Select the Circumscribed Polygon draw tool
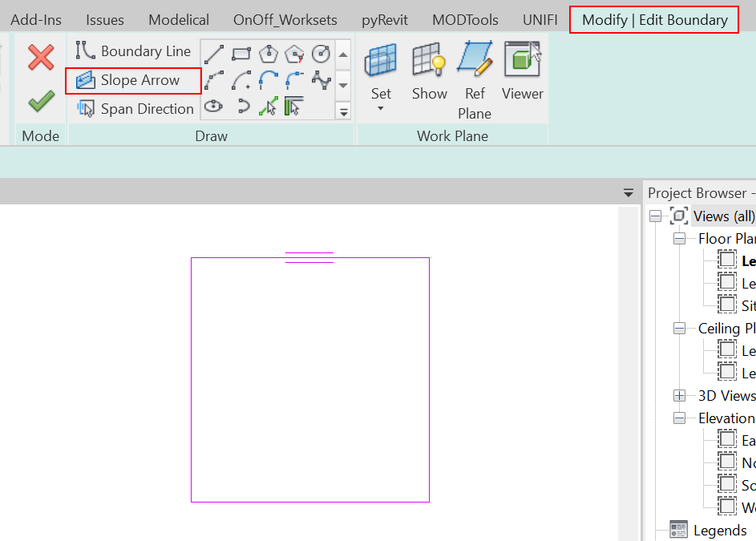The width and height of the screenshot is (756, 541). click(294, 54)
